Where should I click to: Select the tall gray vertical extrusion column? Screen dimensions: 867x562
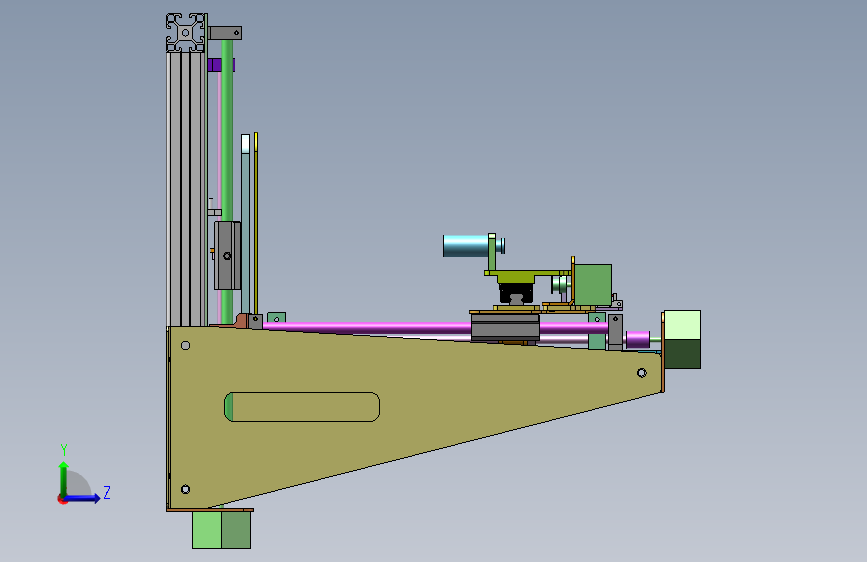[x=187, y=189]
